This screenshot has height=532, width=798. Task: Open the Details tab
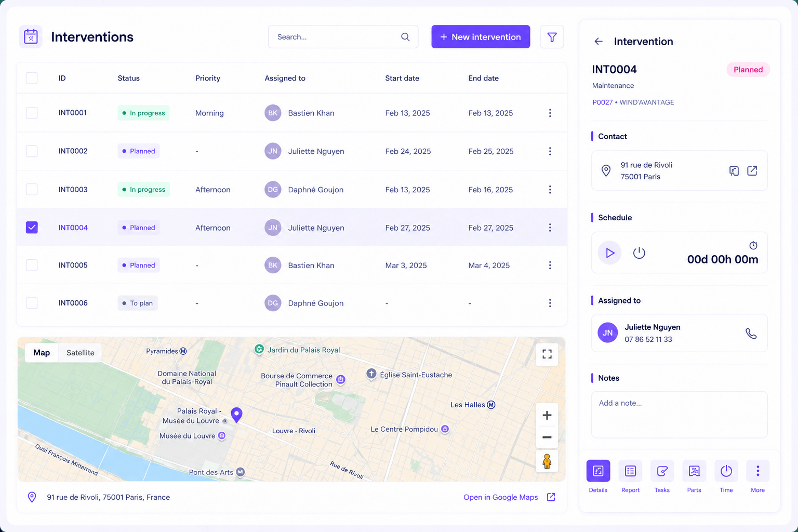coord(598,476)
